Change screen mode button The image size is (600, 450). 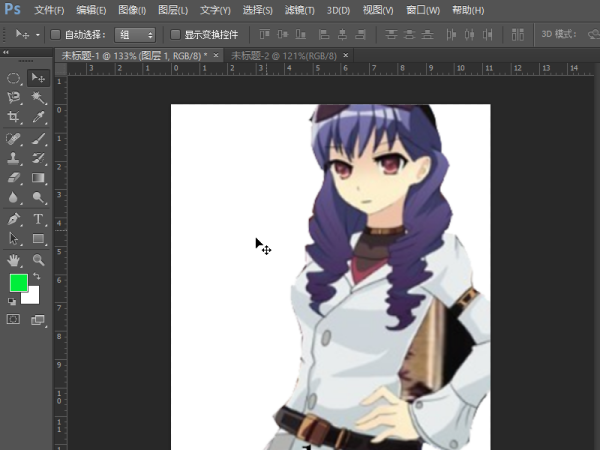(x=38, y=320)
